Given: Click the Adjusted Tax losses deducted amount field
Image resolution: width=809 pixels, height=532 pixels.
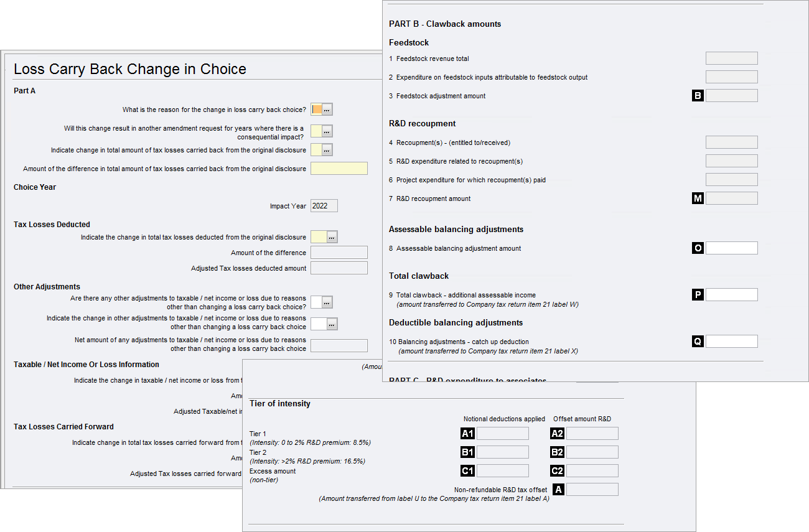Looking at the screenshot, I should (339, 268).
